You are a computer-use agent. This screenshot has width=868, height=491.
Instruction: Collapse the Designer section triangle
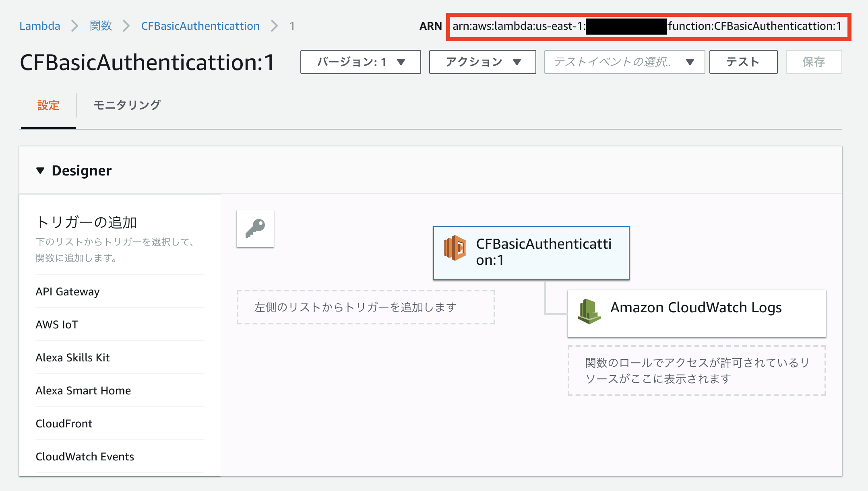pos(40,171)
